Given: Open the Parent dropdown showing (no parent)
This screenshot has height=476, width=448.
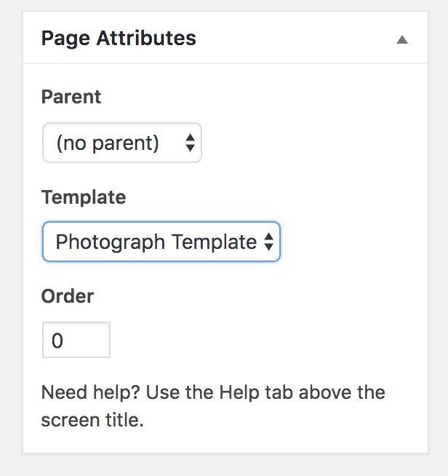Looking at the screenshot, I should coord(121,143).
